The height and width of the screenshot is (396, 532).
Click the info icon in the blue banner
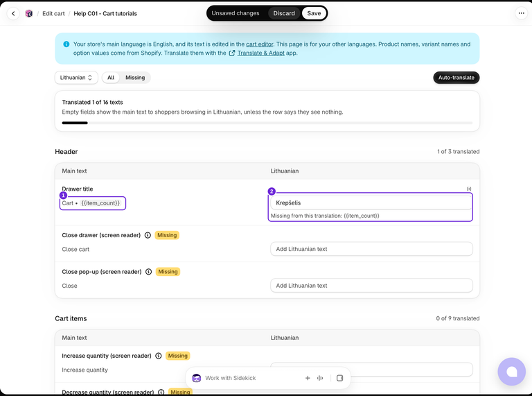point(66,44)
